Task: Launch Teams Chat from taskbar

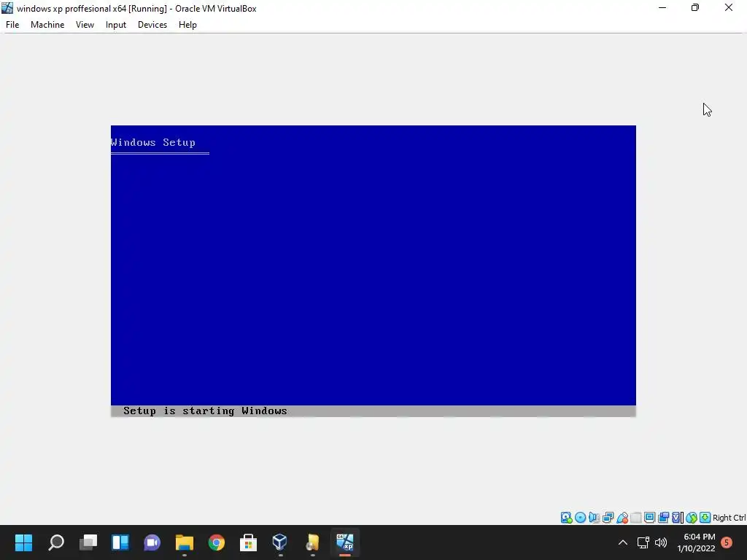Action: tap(152, 542)
